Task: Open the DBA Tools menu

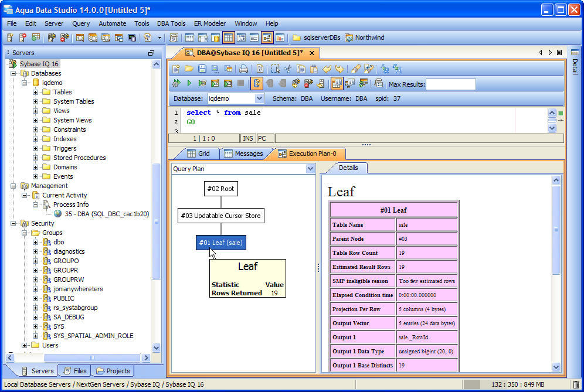Action: (x=171, y=23)
